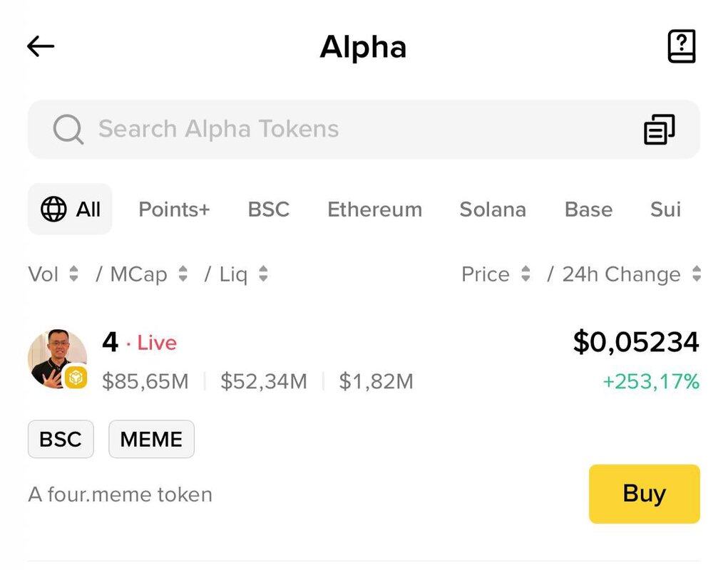Select the Solana network tab

[493, 209]
